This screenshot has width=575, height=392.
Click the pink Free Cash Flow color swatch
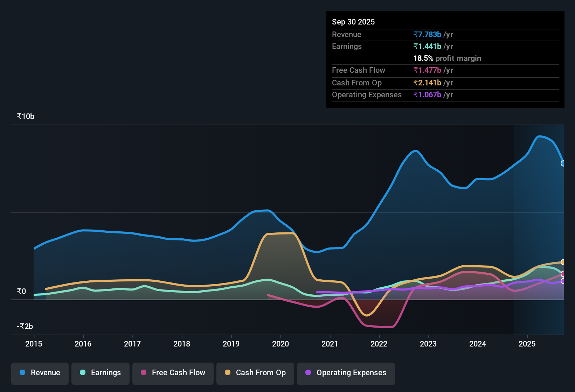pyautogui.click(x=143, y=373)
